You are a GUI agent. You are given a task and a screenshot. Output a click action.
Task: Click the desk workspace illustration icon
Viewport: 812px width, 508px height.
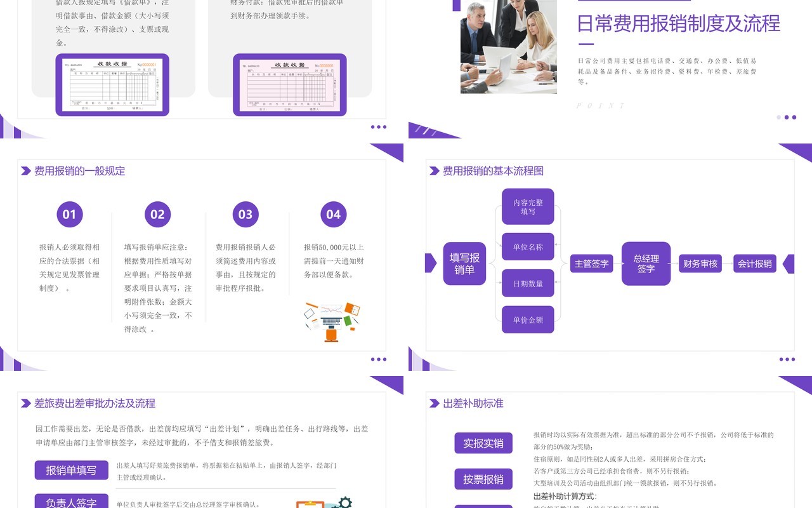[332, 322]
